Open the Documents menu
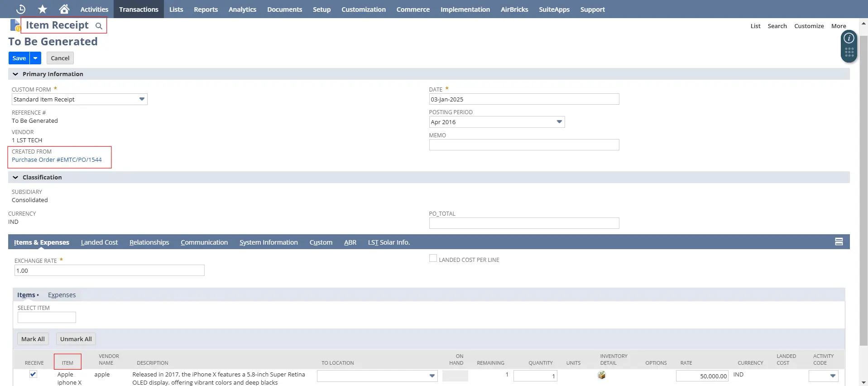Viewport: 868px width, 386px height. click(284, 9)
